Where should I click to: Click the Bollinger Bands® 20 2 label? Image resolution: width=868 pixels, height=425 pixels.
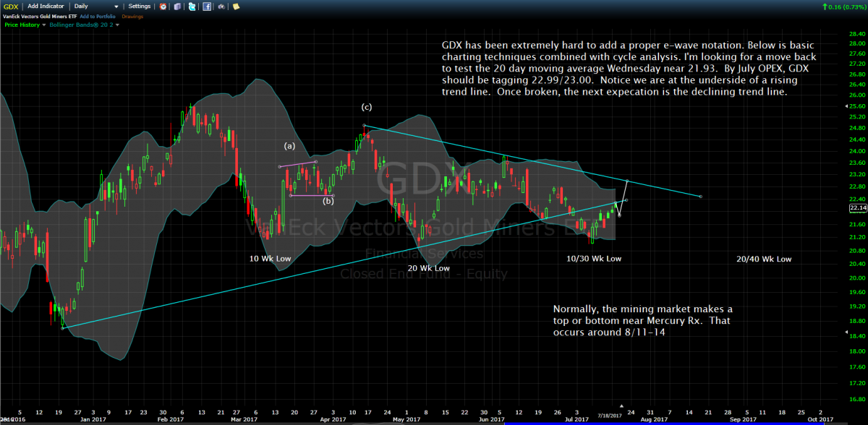[81, 25]
